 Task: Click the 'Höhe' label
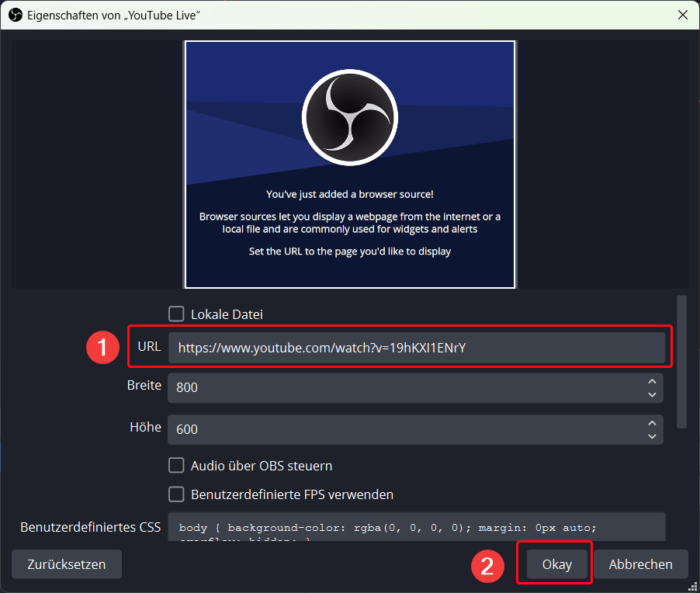(x=146, y=427)
